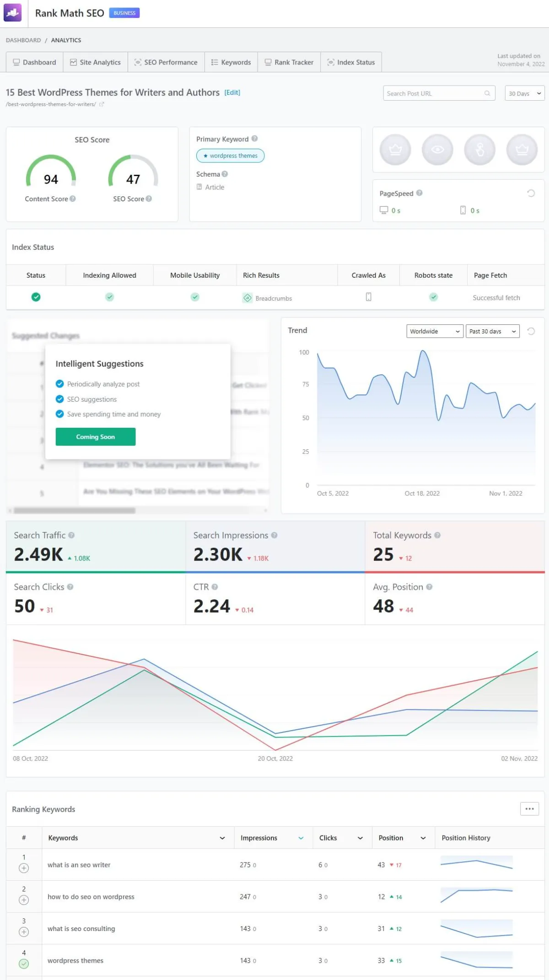Click help icon next to Search Traffic

pyautogui.click(x=71, y=535)
